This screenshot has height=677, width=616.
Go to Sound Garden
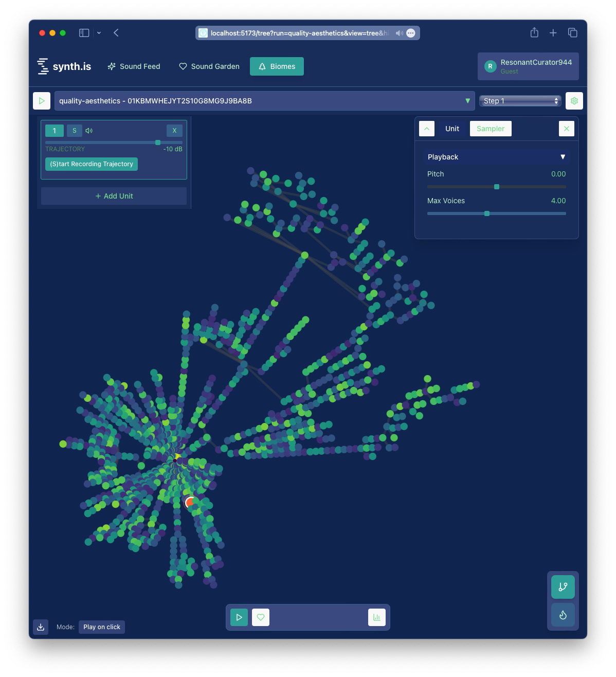pos(209,66)
